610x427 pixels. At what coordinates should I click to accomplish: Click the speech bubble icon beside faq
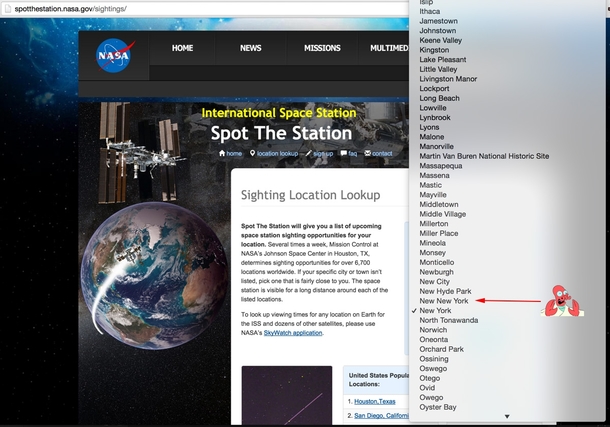pyautogui.click(x=344, y=153)
